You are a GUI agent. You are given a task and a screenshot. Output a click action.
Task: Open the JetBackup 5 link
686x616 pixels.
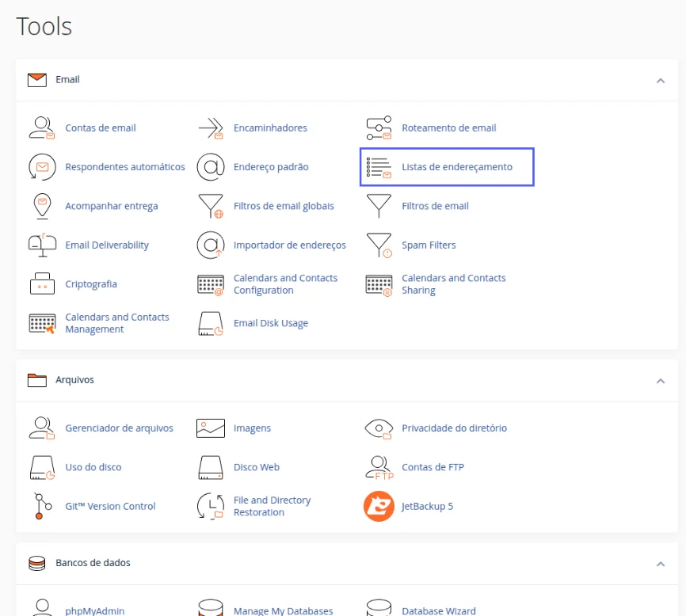[x=428, y=506]
